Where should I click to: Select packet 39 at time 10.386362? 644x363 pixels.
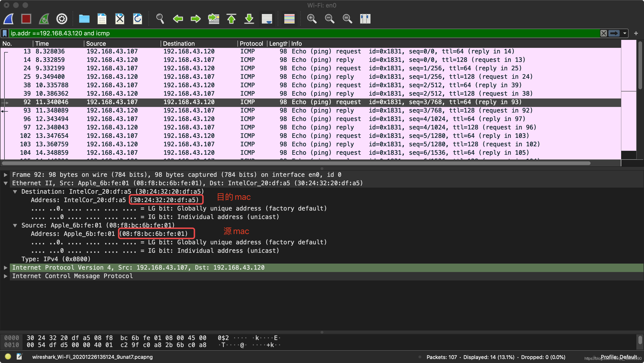click(x=311, y=94)
